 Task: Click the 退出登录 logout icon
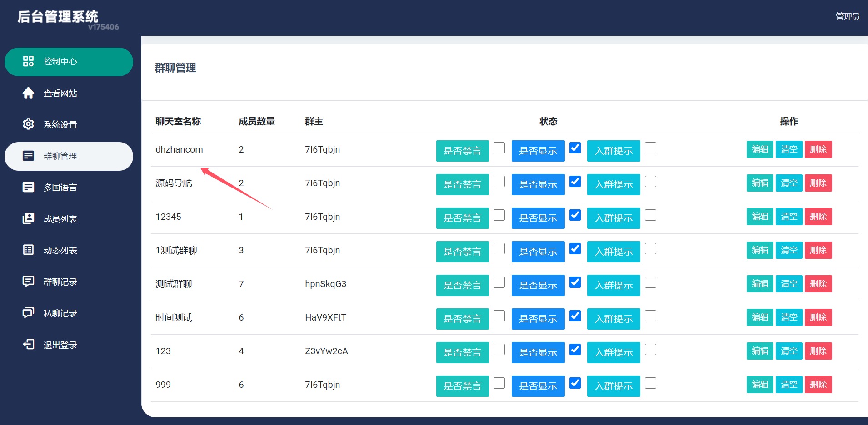click(28, 345)
